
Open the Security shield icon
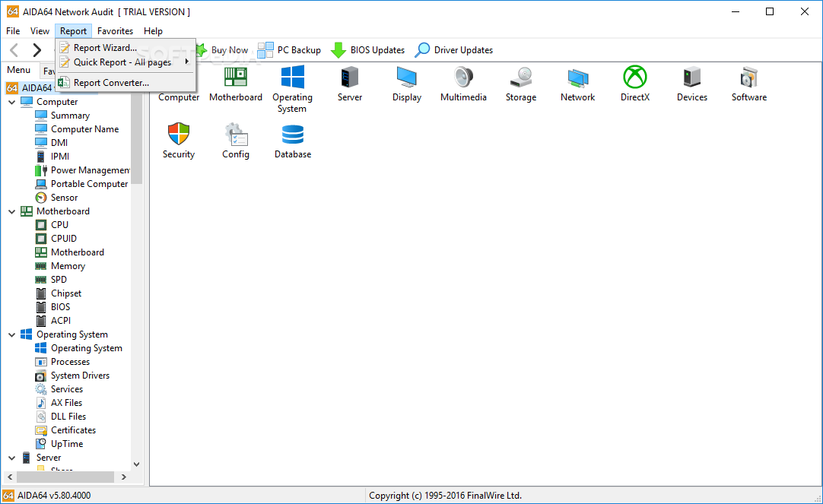[179, 141]
